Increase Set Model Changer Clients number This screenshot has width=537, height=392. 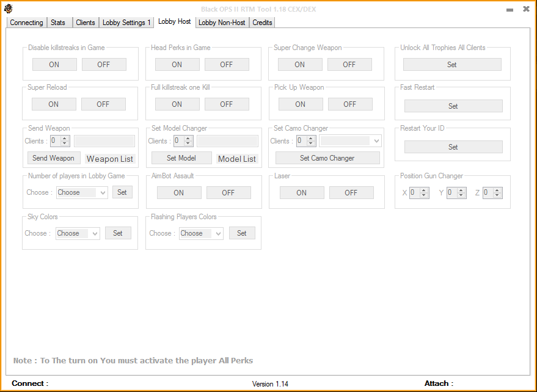188,139
